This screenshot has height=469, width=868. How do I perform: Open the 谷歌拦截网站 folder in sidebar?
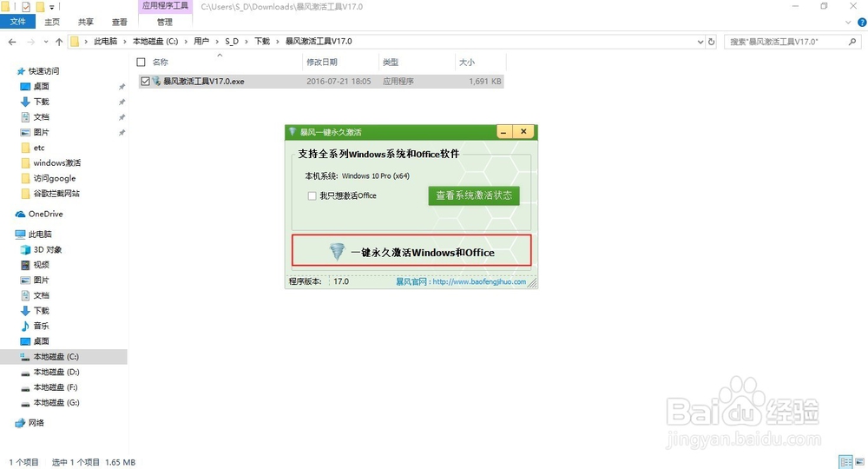pos(56,194)
